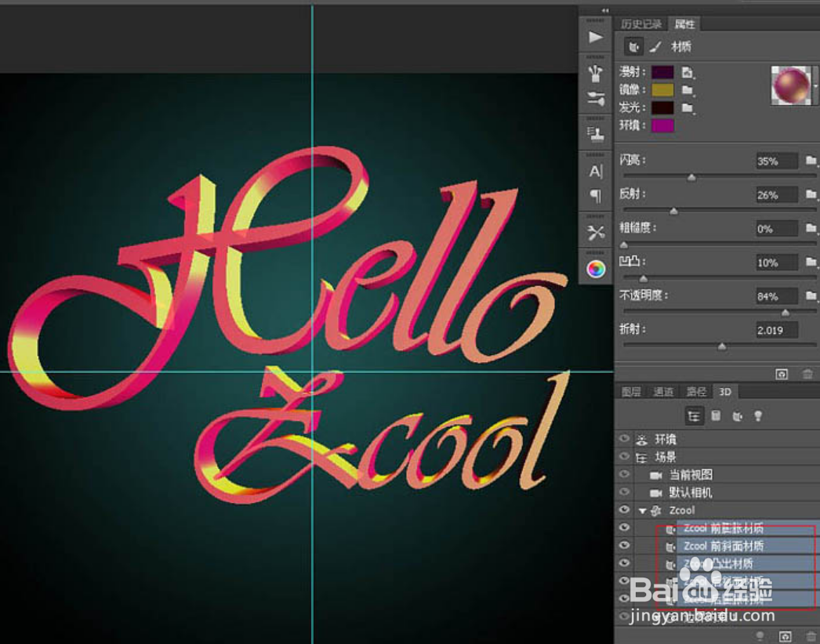Click the 折射 refraction slider handle
820x644 pixels.
[722, 346]
